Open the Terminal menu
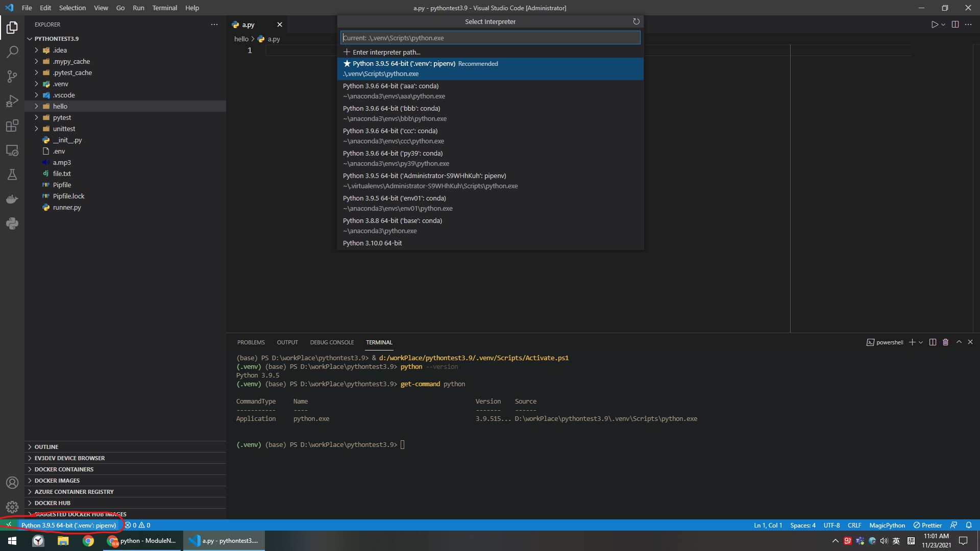Image resolution: width=980 pixels, height=551 pixels. (164, 8)
